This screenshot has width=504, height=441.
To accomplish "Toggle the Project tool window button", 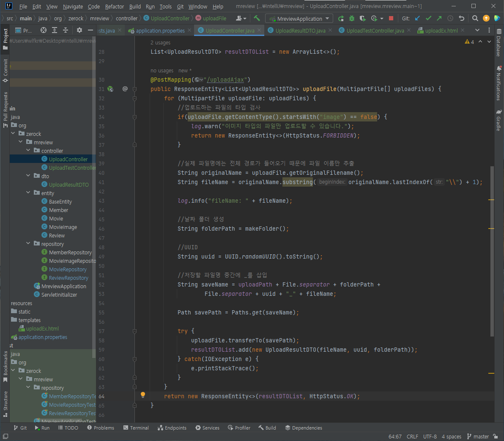I will click(5, 39).
